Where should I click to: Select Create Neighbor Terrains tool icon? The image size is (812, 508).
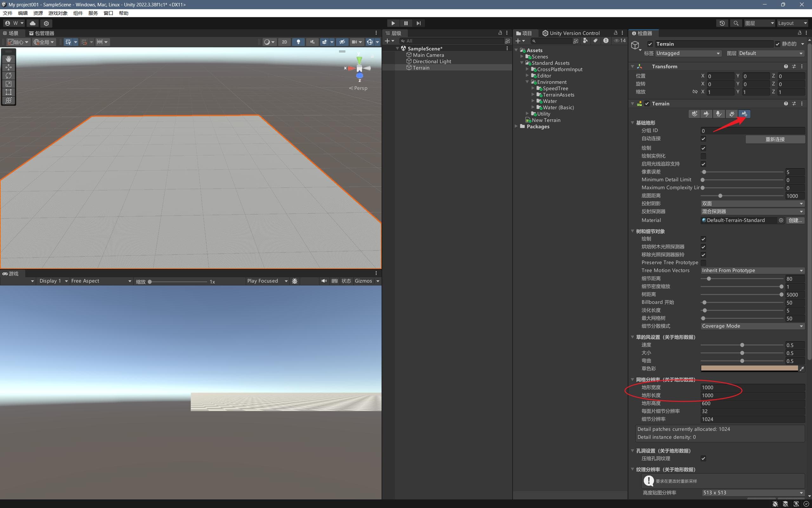coord(694,114)
